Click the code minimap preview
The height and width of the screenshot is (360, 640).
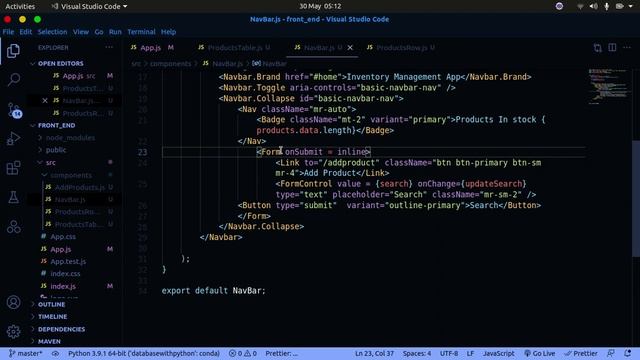pos(609,86)
